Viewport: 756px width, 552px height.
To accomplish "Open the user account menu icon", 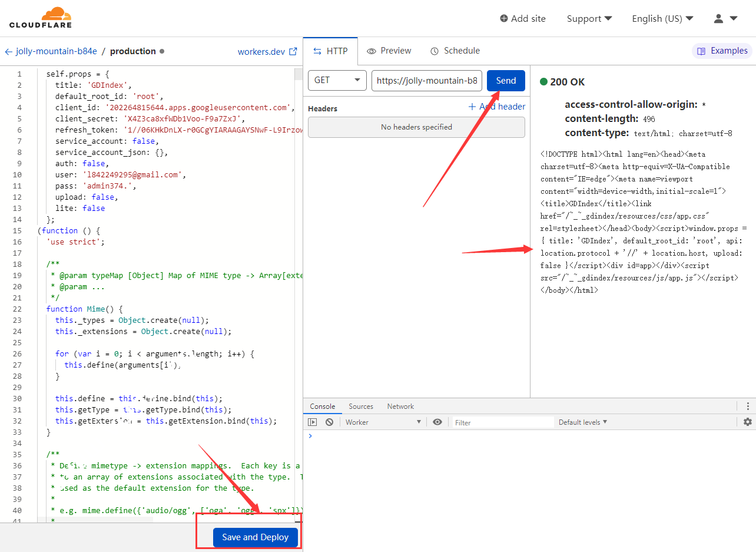I will pyautogui.click(x=725, y=18).
